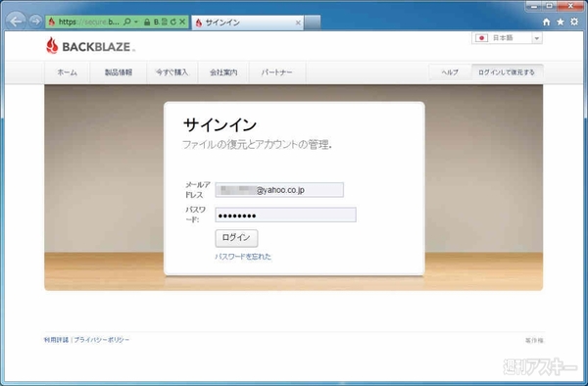
Task: Focus the パスワード input field
Action: click(x=286, y=215)
